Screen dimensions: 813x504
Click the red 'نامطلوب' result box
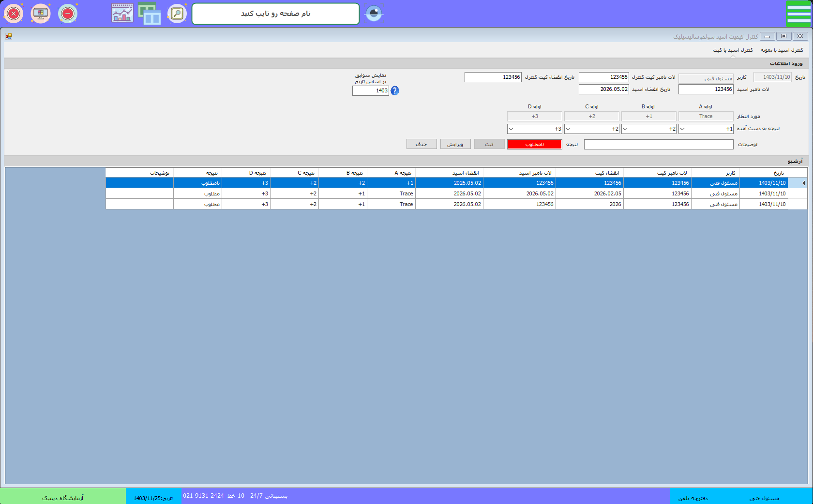[534, 145]
